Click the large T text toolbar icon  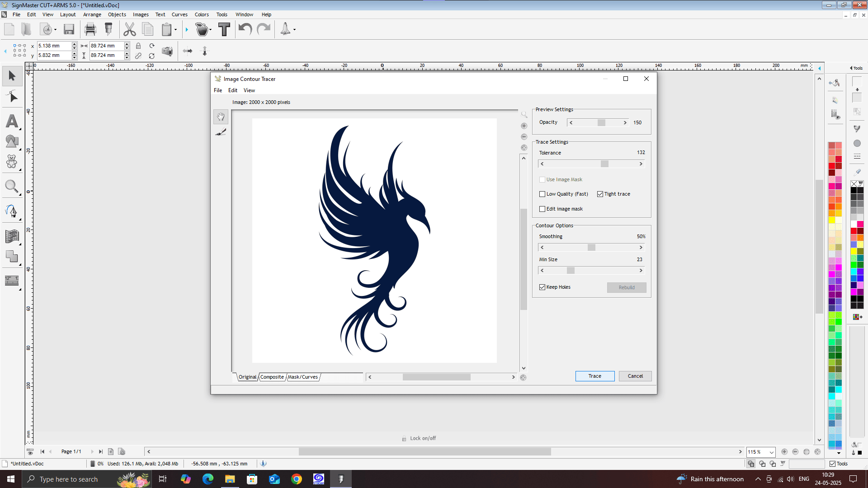tap(224, 29)
